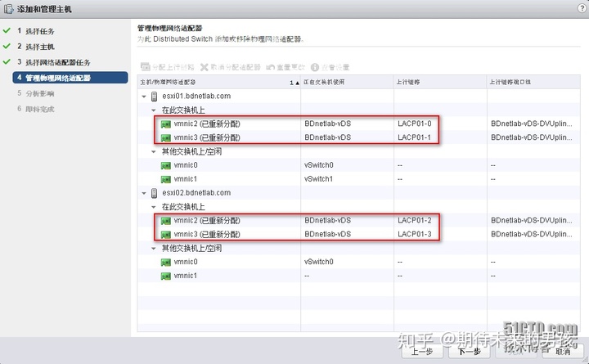This screenshot has height=364, width=589.
Task: Select step 4 Manage physical network adapters
Action: [70, 78]
